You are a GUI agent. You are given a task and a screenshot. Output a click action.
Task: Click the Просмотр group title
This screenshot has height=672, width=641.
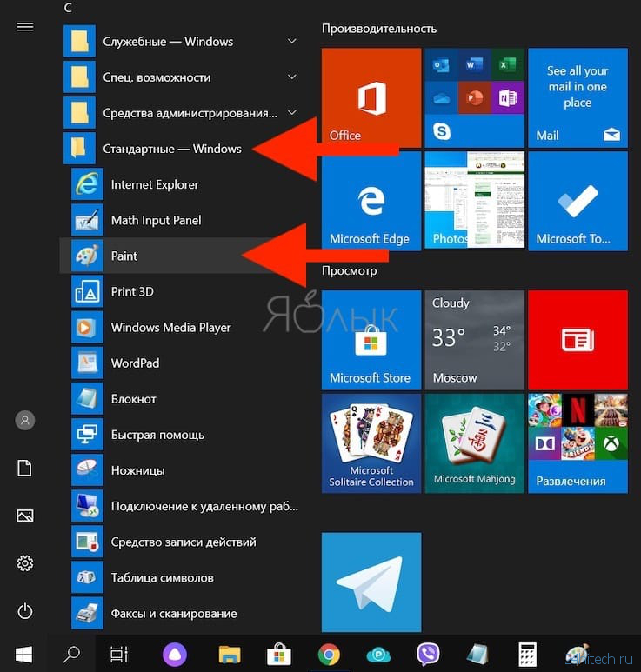[x=350, y=271]
